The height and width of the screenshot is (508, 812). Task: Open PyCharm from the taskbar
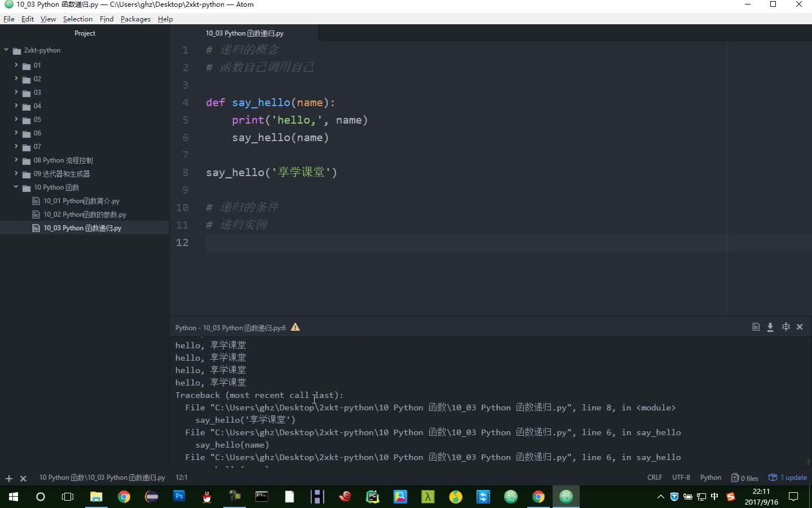[373, 497]
